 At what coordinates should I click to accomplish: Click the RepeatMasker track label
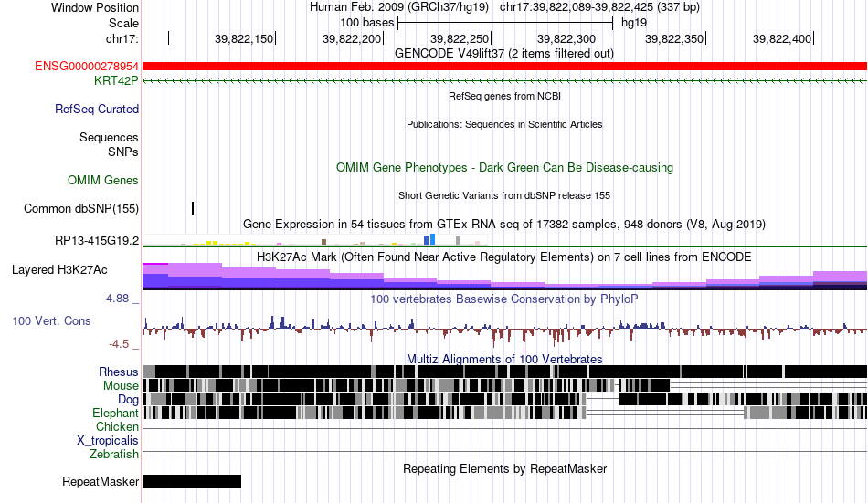(101, 481)
